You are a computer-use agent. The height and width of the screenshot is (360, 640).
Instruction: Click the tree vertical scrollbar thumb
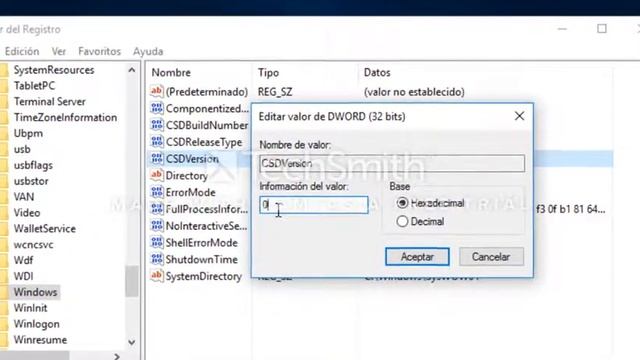tap(131, 281)
